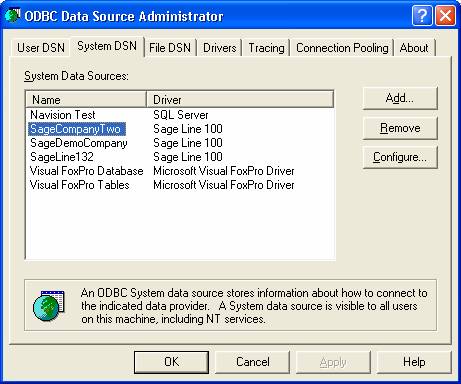Select Visual FoxPro Tables entry
The width and height of the screenshot is (461, 384).
pos(79,185)
